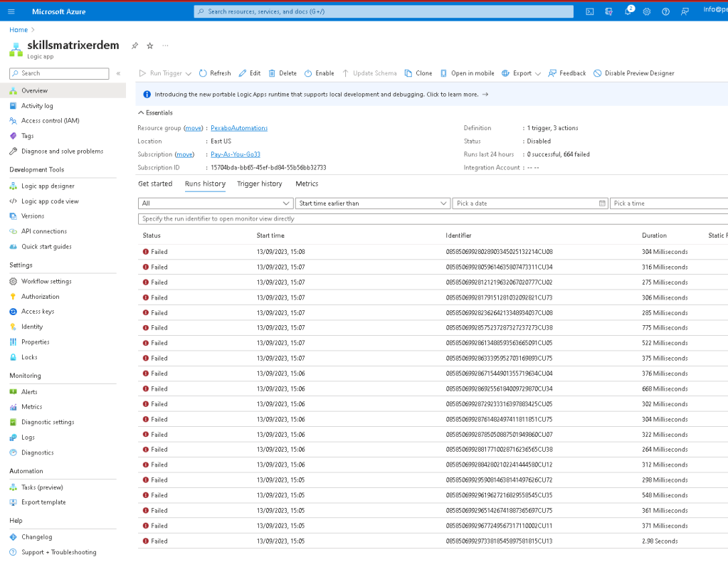728x567 pixels.
Task: Open Locks in sidebar
Action: tap(29, 357)
